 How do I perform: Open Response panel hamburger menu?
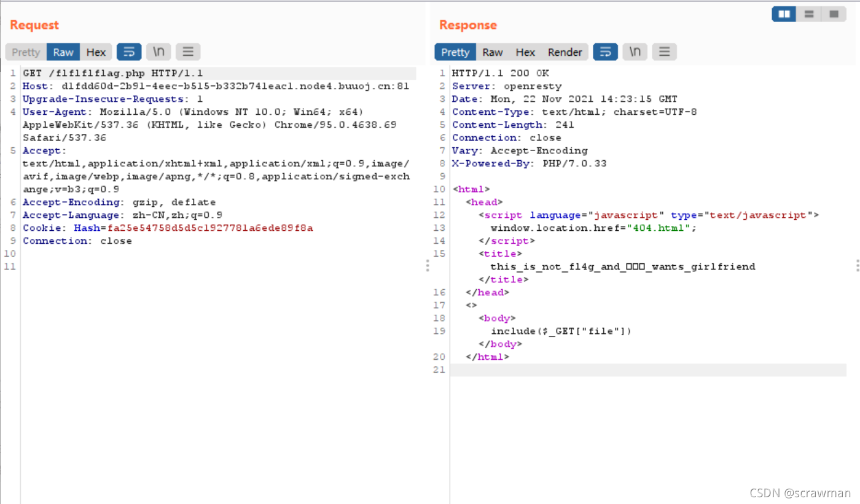(x=664, y=52)
